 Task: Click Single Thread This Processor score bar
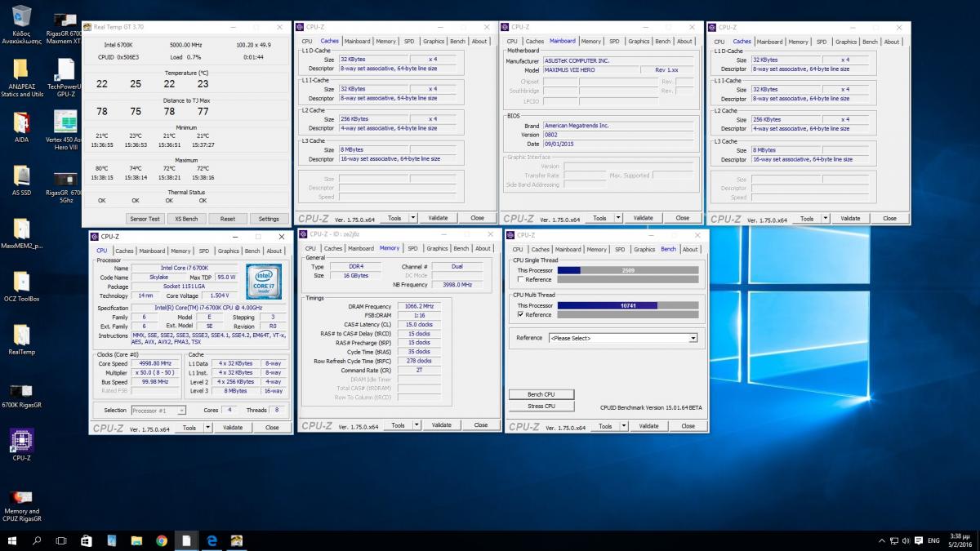click(628, 270)
